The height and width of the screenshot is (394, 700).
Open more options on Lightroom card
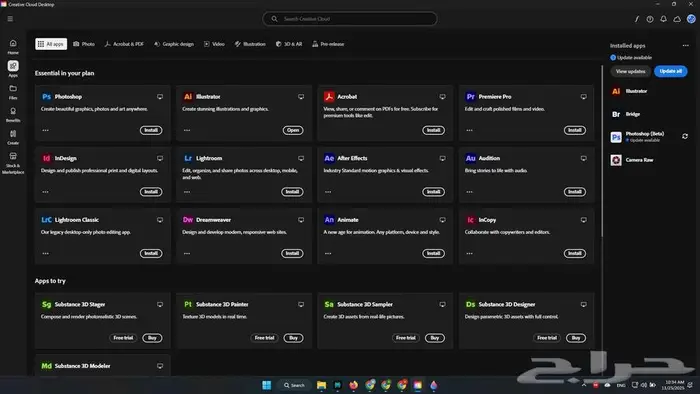(x=187, y=192)
